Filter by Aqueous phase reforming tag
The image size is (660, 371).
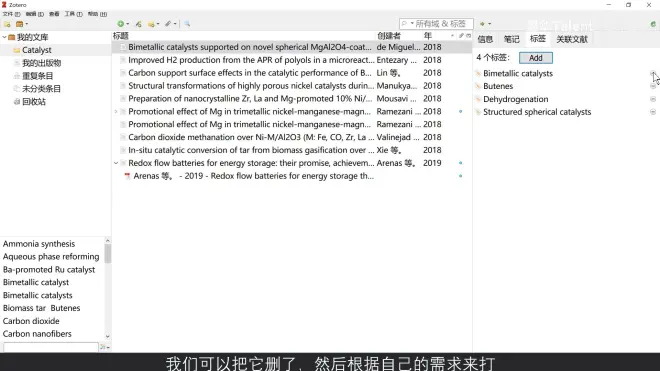tap(51, 256)
